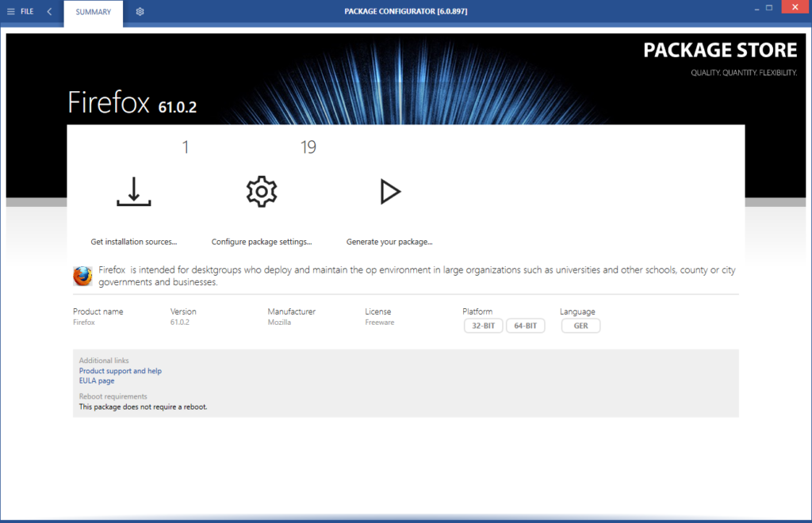Click 'Get installation sources...' label
This screenshot has height=523, width=812.
click(133, 242)
